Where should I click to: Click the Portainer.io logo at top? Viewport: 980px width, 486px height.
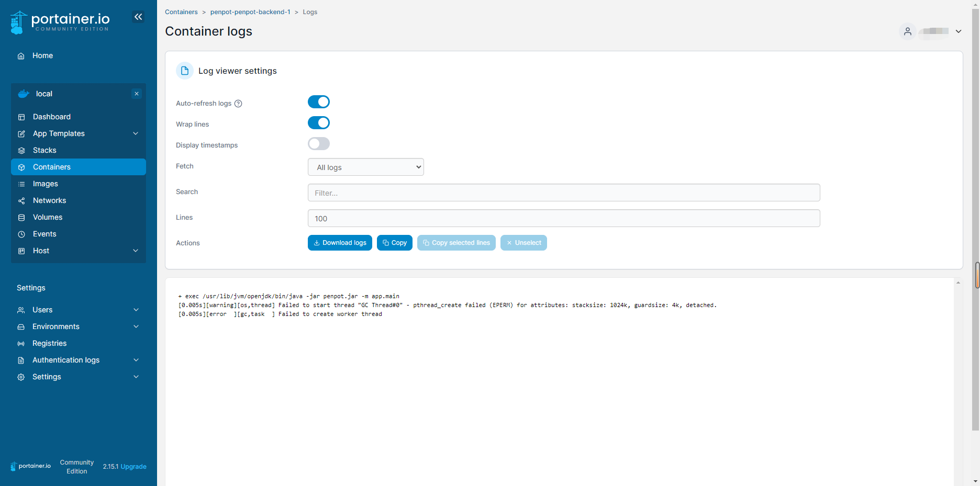pyautogui.click(x=60, y=22)
